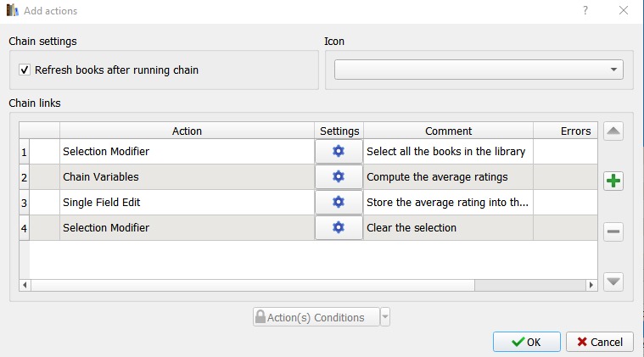Toggle Refresh books after running chain
Viewport: 644px width, 357px height.
pyautogui.click(x=25, y=70)
